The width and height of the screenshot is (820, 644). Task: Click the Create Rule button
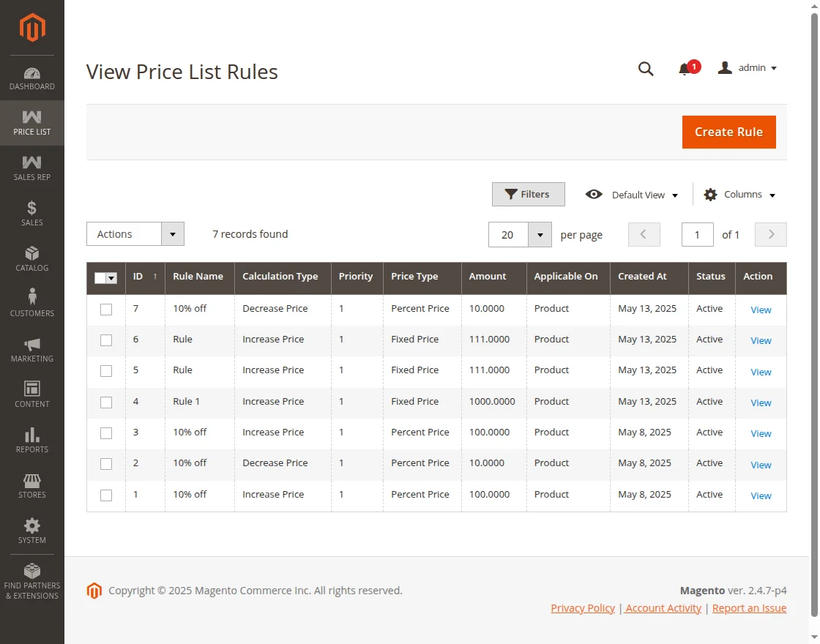[728, 132]
